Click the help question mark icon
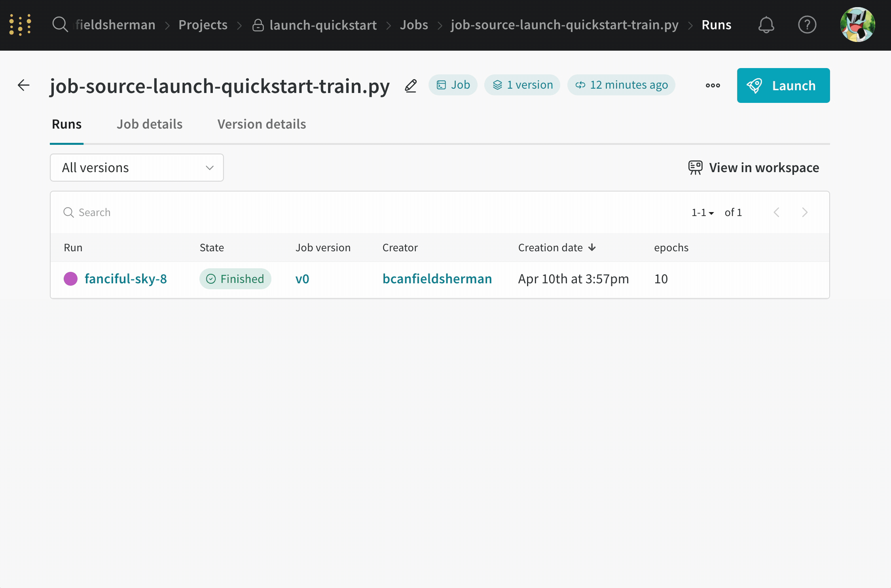This screenshot has height=588, width=891. (807, 25)
